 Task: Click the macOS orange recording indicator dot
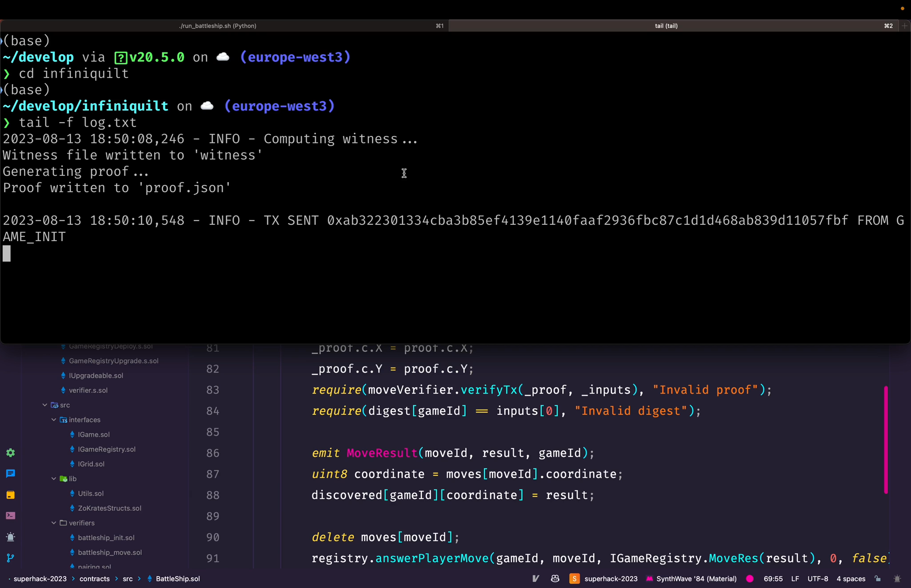coord(903,8)
